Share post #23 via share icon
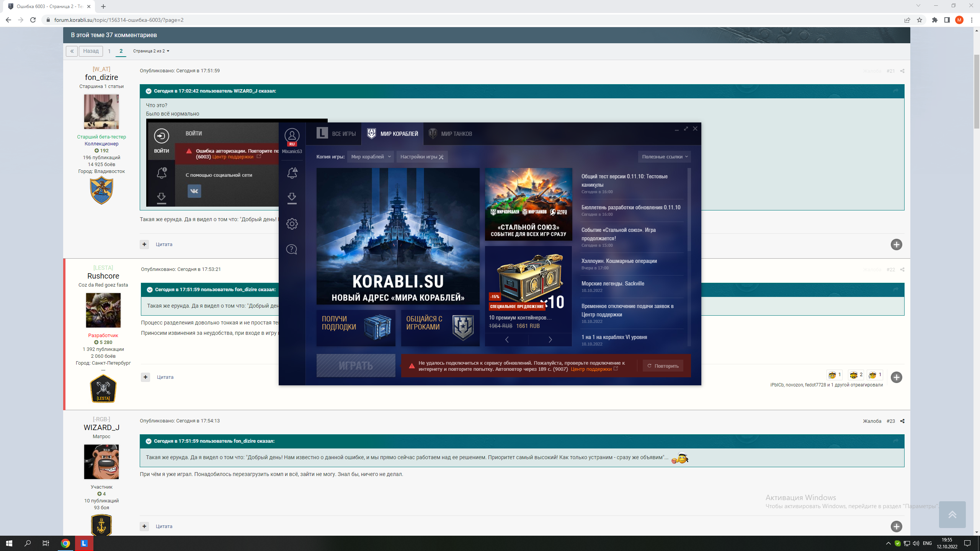 click(x=902, y=421)
